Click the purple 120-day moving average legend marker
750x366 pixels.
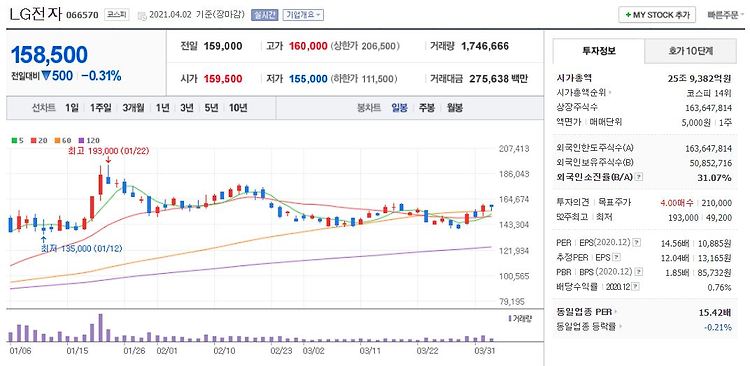pos(80,141)
